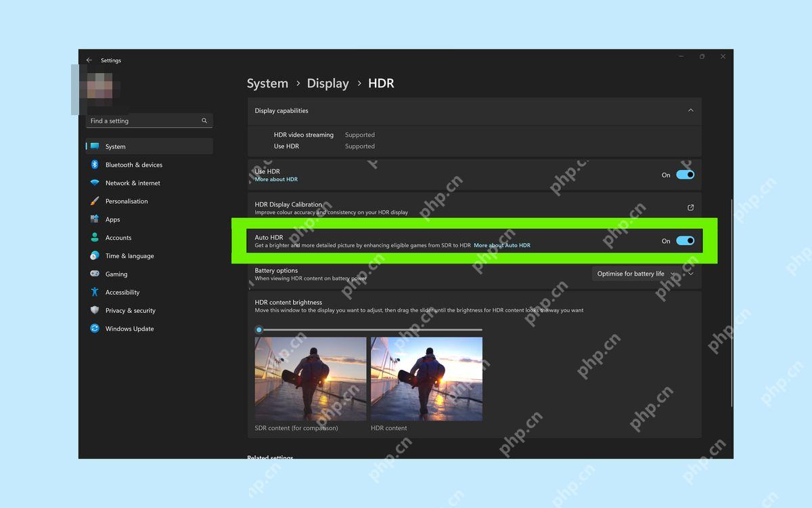Click the System monitor icon
The height and width of the screenshot is (508, 812).
(95, 146)
